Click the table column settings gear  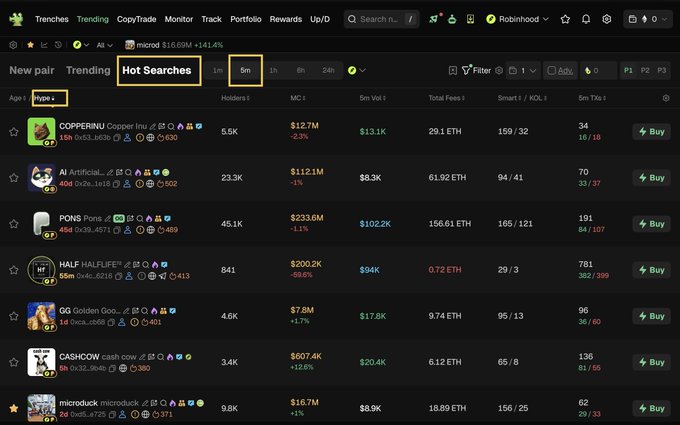pos(666,98)
